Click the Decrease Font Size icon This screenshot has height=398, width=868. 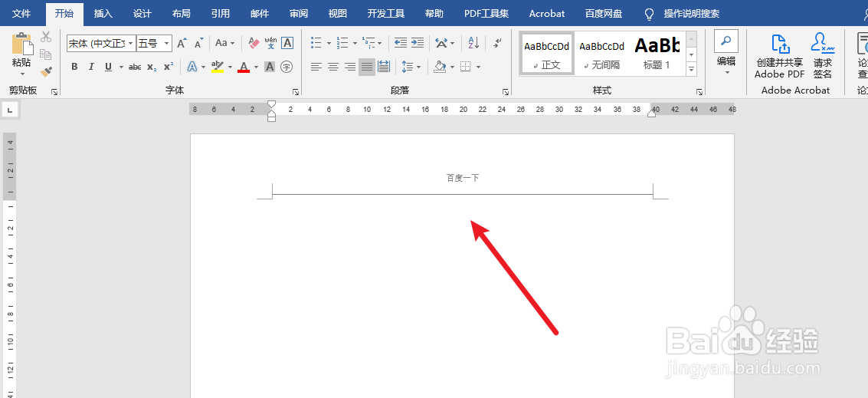point(198,43)
